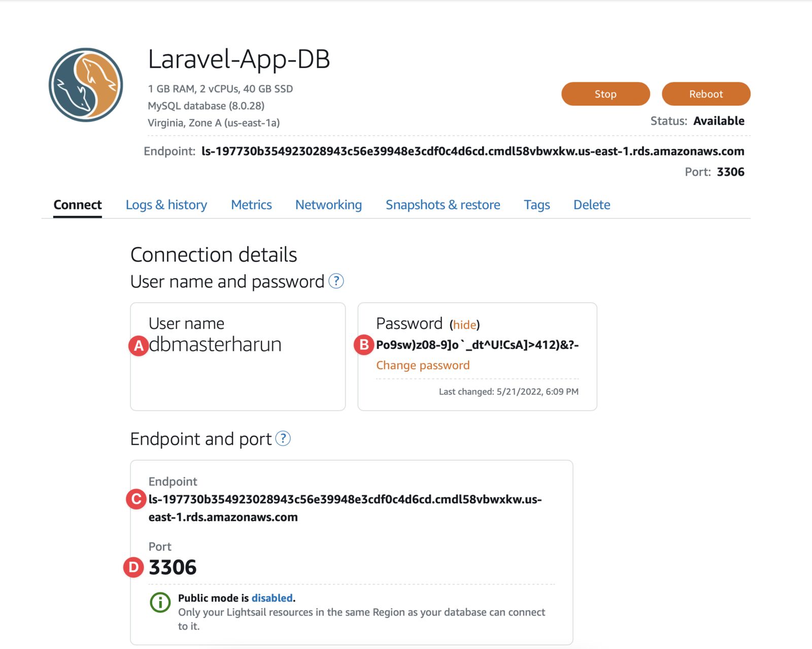Switch to the Logs & history tab
Image resolution: width=812 pixels, height=649 pixels.
coord(166,205)
